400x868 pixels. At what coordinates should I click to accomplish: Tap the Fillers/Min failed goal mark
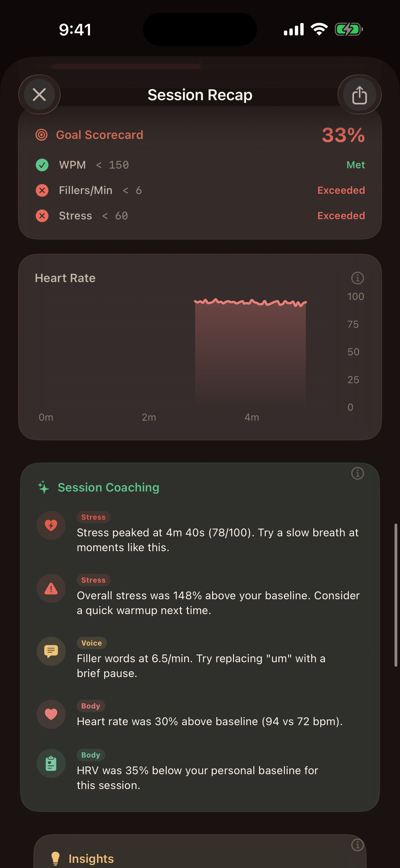pyautogui.click(x=42, y=190)
